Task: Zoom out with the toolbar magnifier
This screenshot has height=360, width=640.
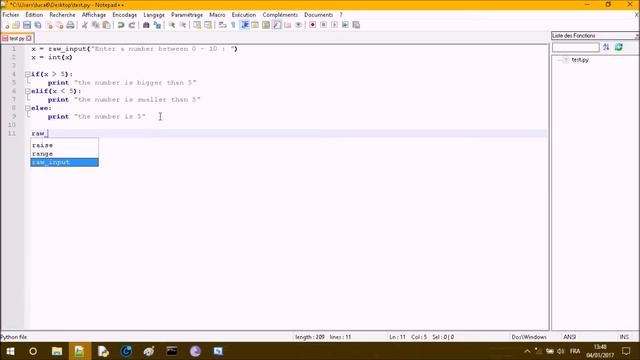Action: [182, 25]
